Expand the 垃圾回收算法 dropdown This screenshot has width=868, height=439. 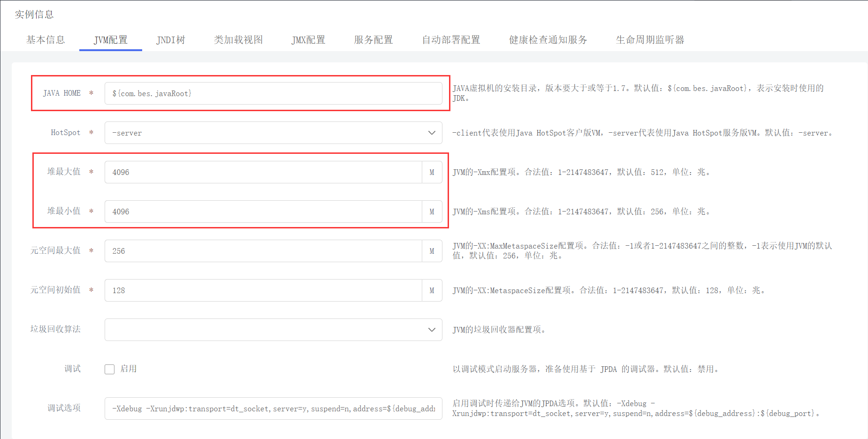[x=273, y=330]
